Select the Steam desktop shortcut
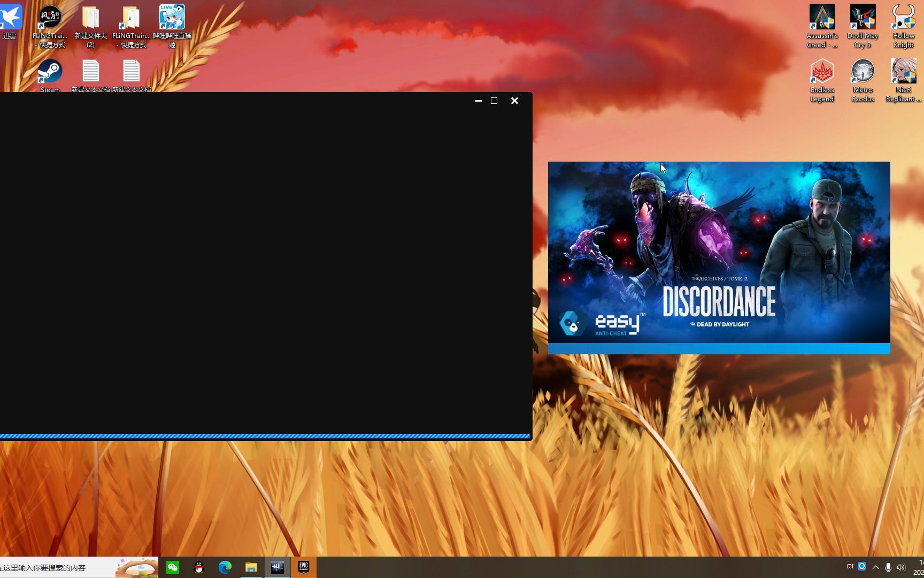The width and height of the screenshot is (924, 578). 50,75
